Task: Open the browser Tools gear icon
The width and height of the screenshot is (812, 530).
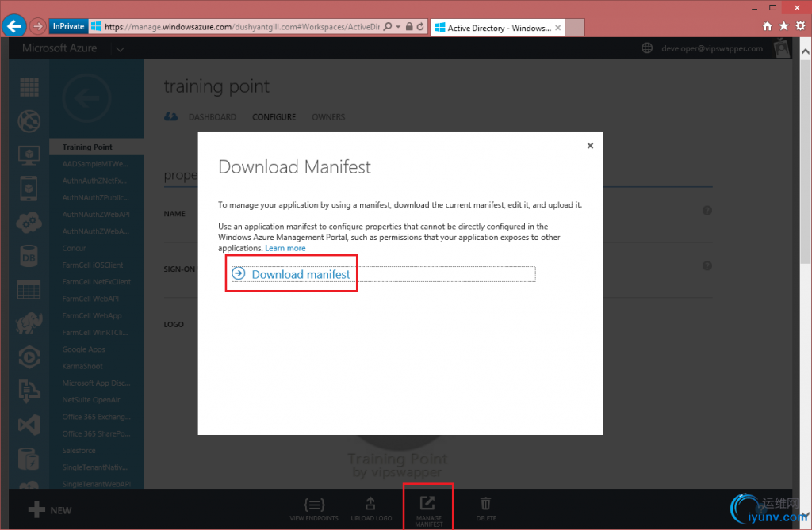Action: (x=801, y=26)
